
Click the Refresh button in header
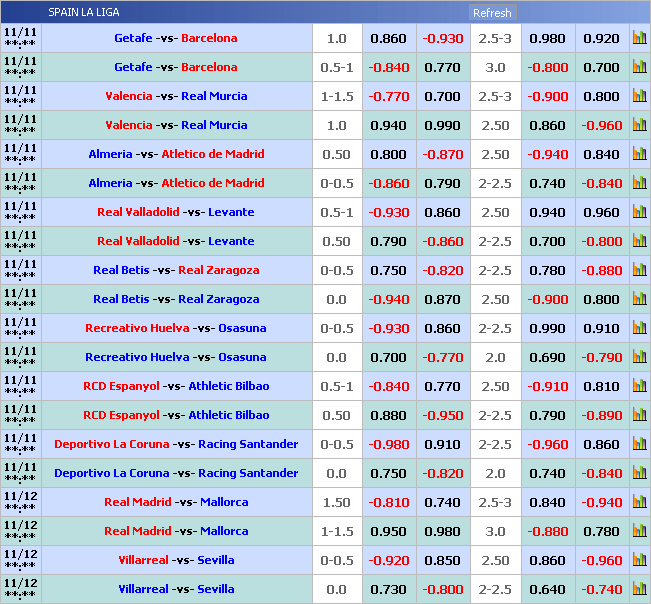coord(492,13)
